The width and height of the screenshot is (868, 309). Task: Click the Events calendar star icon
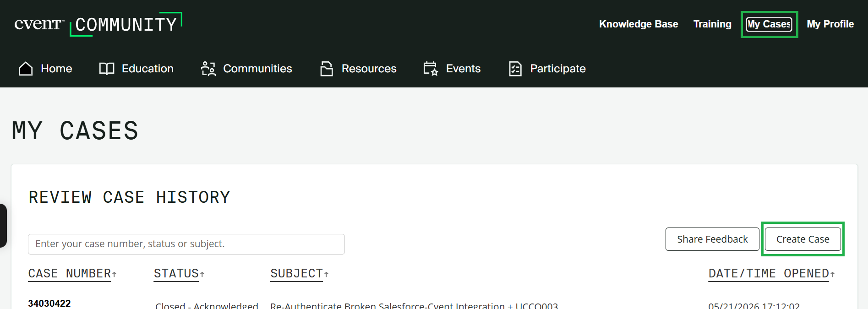tap(431, 69)
